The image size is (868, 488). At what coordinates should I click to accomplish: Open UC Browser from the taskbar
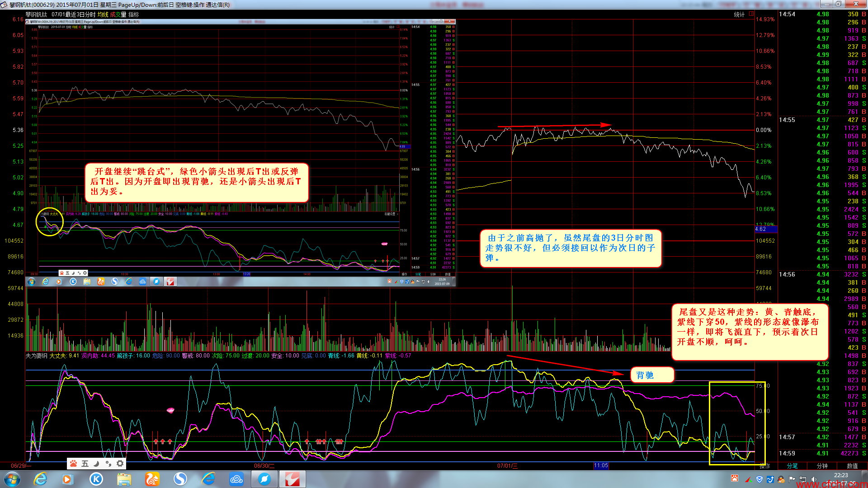152,479
